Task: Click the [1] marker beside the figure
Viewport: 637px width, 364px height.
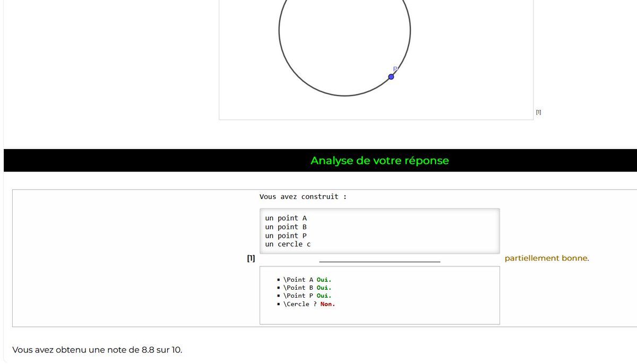Action: click(x=538, y=112)
